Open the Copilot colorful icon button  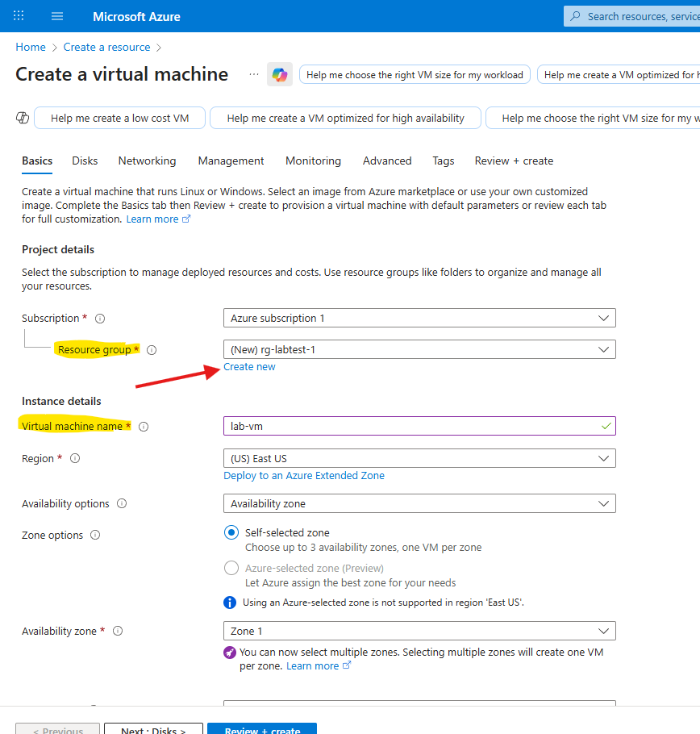pyautogui.click(x=280, y=74)
